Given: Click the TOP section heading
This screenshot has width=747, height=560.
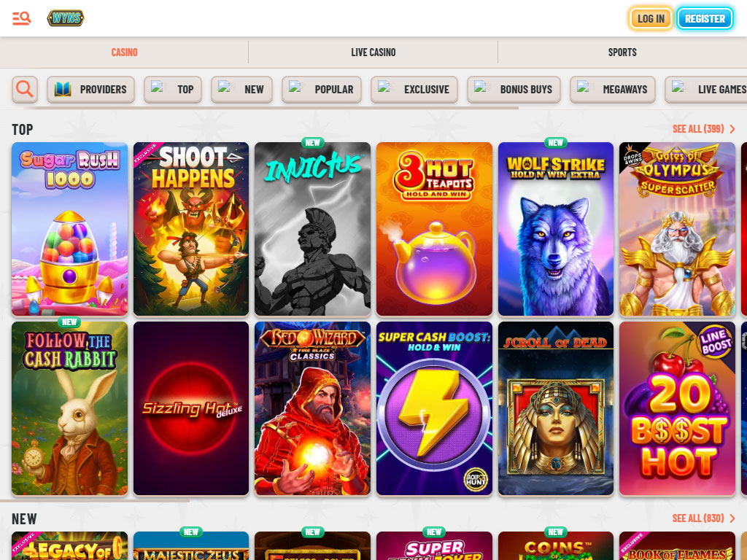Looking at the screenshot, I should [23, 130].
